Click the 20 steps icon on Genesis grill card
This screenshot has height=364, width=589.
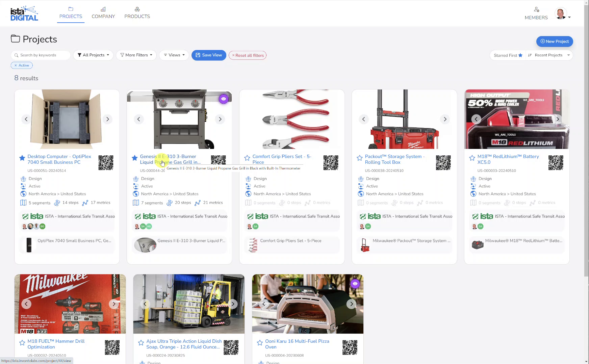170,203
